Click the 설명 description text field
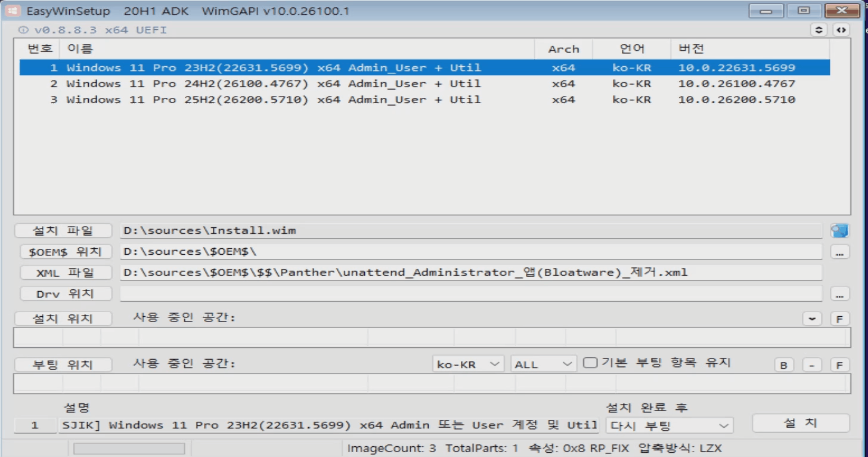868x457 pixels. [x=328, y=425]
